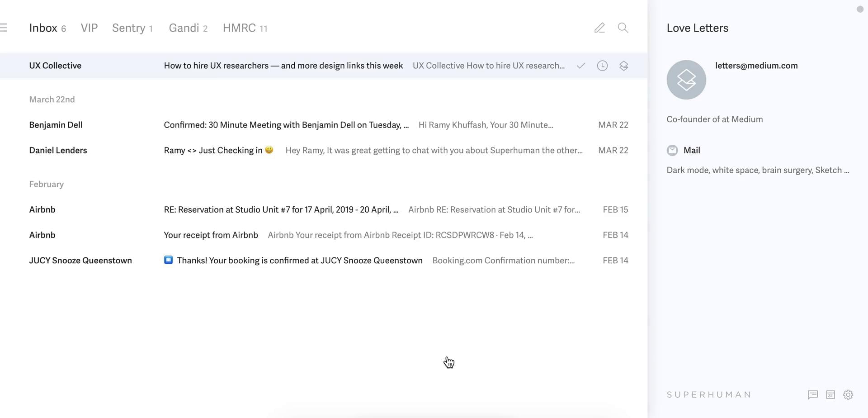868x418 pixels.
Task: Click the SUPERHUMAN logo text
Action: 709,394
